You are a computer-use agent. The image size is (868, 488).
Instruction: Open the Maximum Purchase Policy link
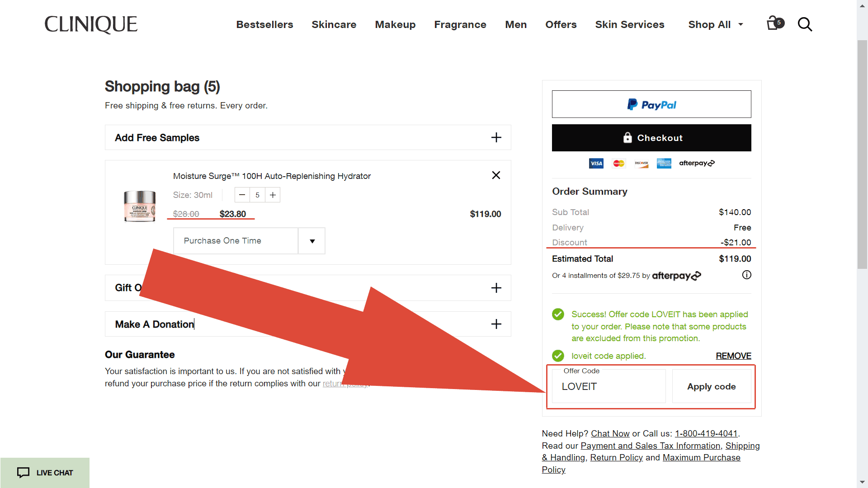701,457
